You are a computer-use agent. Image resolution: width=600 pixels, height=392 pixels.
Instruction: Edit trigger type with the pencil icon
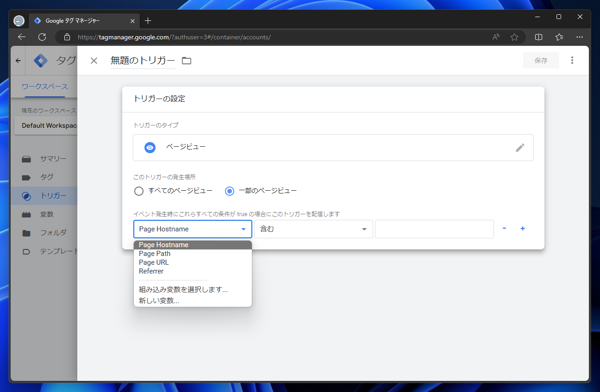click(520, 148)
